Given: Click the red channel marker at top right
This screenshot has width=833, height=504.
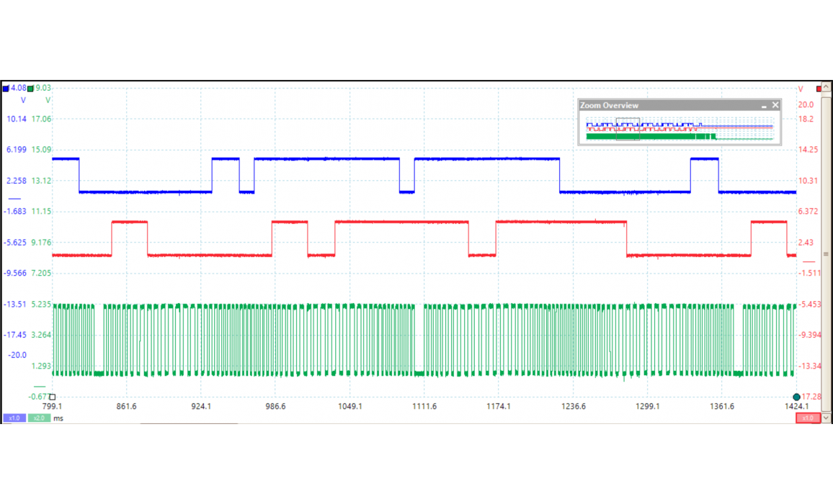Looking at the screenshot, I should pyautogui.click(x=819, y=89).
